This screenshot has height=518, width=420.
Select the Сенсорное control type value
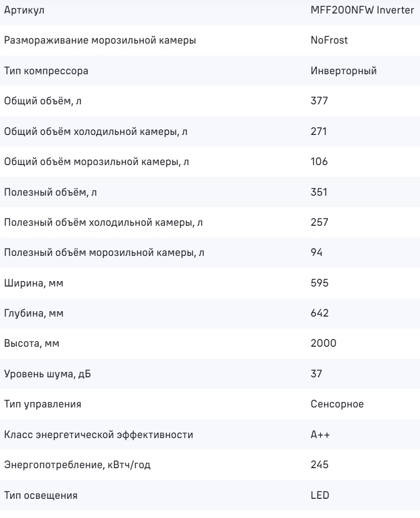point(337,404)
